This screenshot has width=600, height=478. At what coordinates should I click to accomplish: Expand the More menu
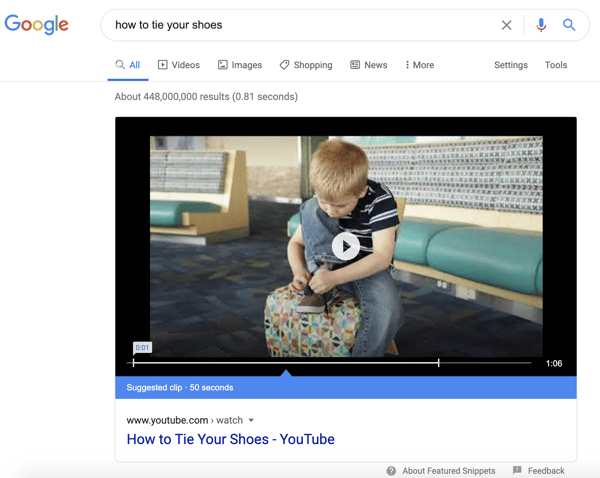coord(420,65)
